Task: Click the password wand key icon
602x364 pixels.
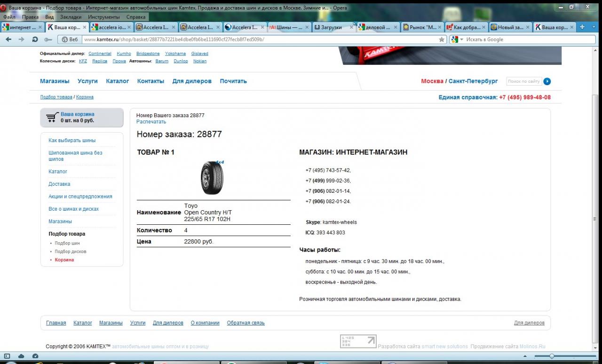Action: pos(48,40)
